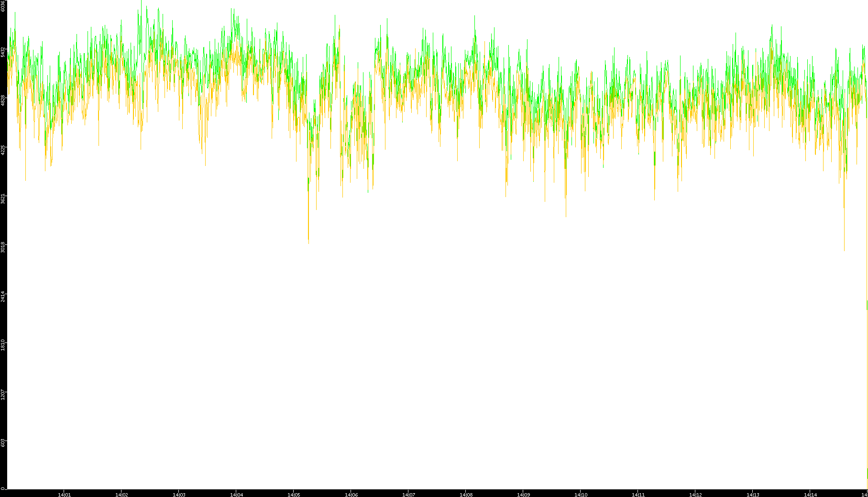The width and height of the screenshot is (868, 497).
Task: Click the 1810 vertical axis label
Action: point(3,345)
